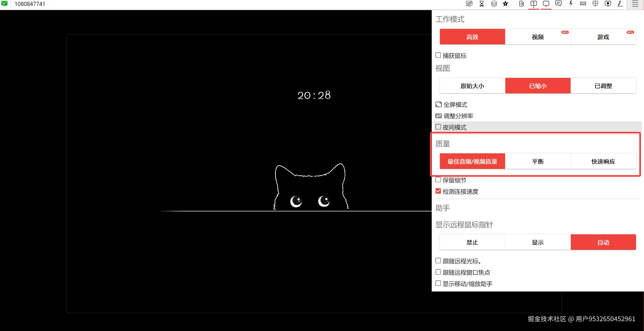Open the hamburger menu at top right
The width and height of the screenshot is (644, 331).
(635, 4)
